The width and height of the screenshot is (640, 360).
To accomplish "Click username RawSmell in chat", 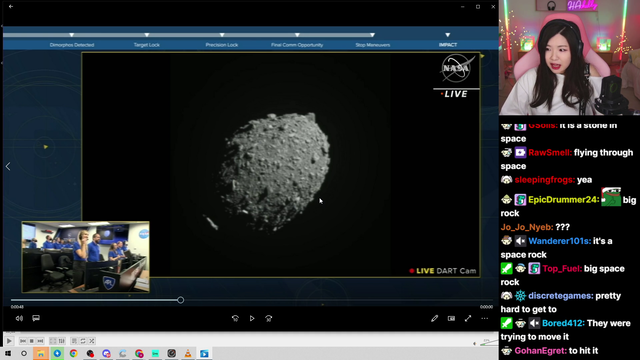I will coord(550,153).
